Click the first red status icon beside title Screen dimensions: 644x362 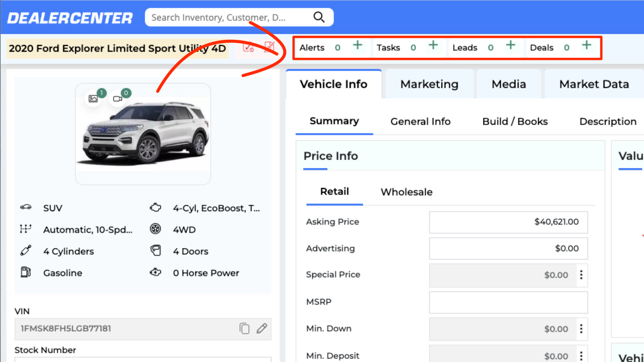pos(249,47)
